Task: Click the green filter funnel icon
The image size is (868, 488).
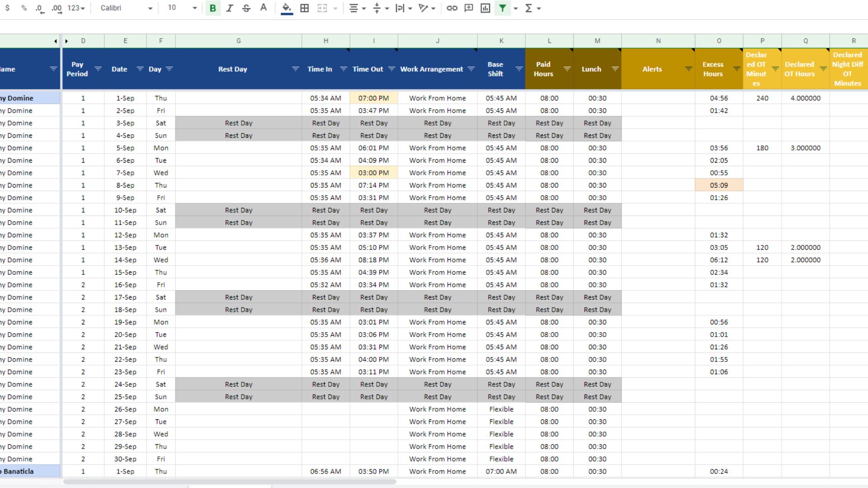Action: [502, 8]
